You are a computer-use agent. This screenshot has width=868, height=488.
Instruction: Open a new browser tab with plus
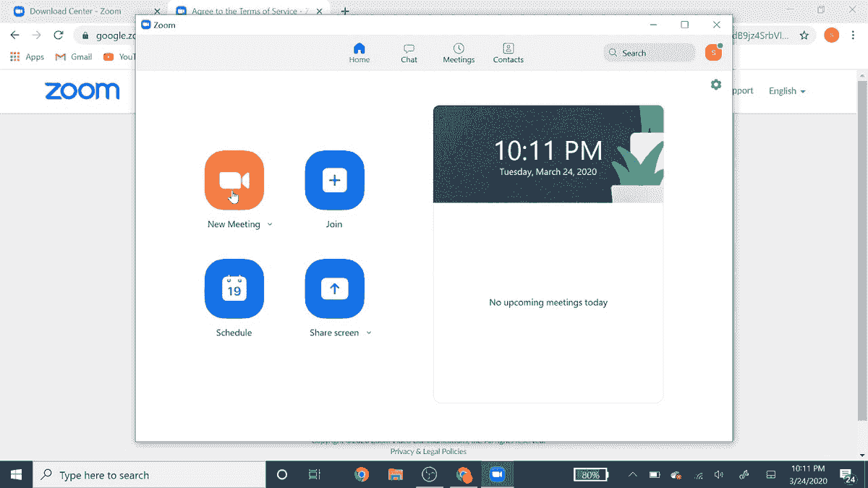[345, 11]
